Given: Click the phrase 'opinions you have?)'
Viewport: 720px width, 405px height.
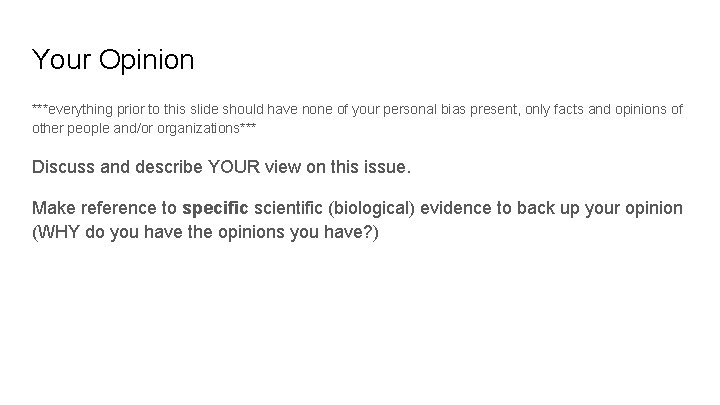Looking at the screenshot, I should 298,232.
